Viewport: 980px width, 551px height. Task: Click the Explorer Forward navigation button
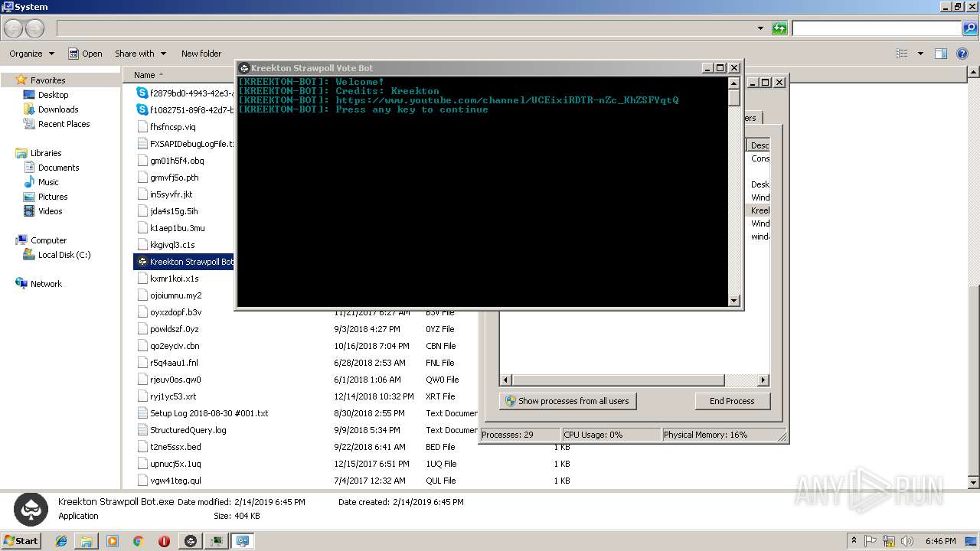(x=35, y=29)
